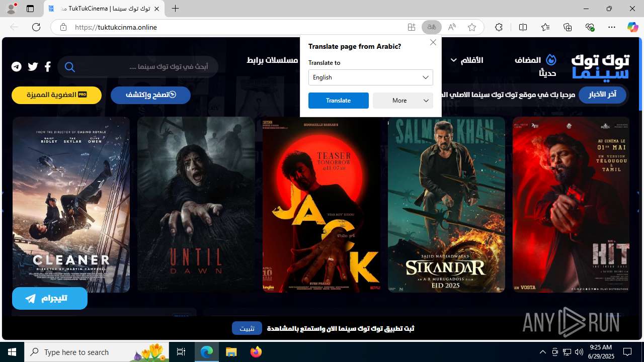644x362 pixels.
Task: Open the Facebook social icon in header
Action: point(48,66)
